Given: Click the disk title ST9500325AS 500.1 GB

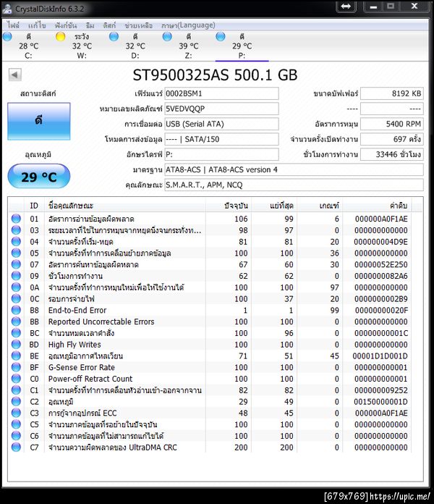Looking at the screenshot, I should pos(215,75).
